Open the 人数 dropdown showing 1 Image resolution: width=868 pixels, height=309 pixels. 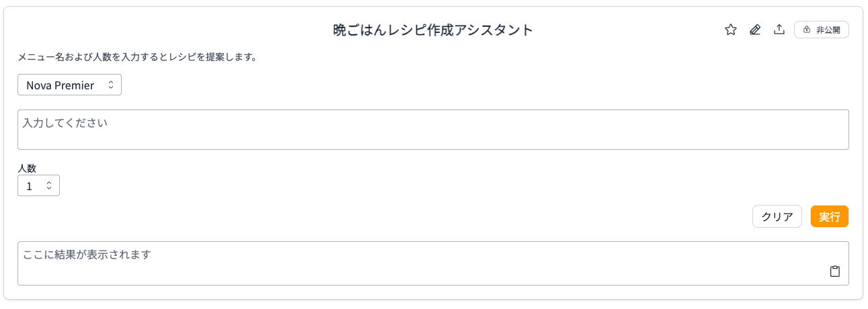click(38, 185)
